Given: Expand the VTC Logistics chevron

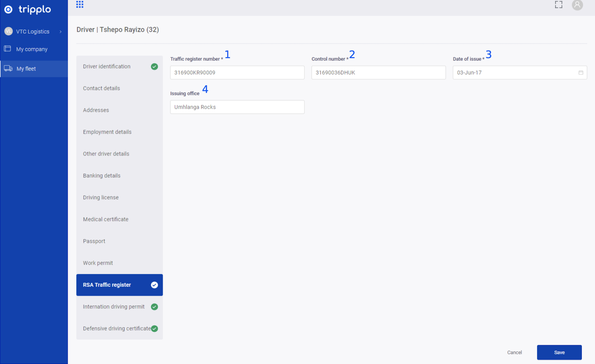Looking at the screenshot, I should coord(61,32).
